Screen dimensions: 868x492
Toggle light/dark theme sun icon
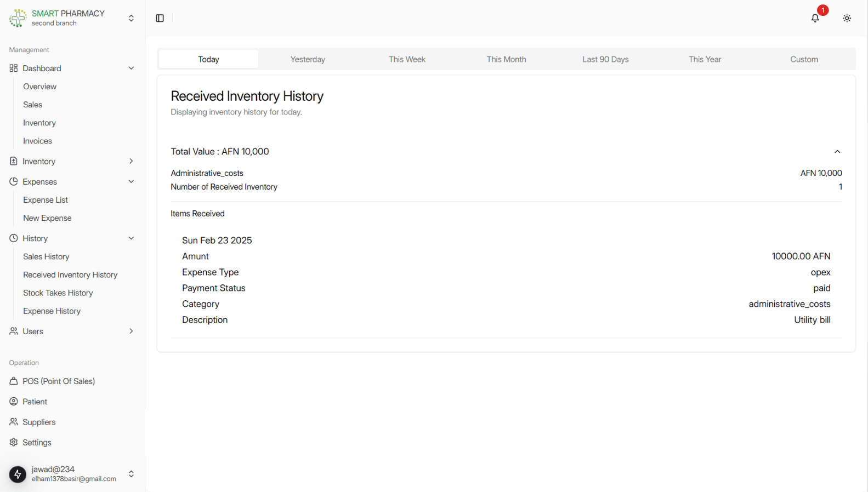click(x=847, y=18)
